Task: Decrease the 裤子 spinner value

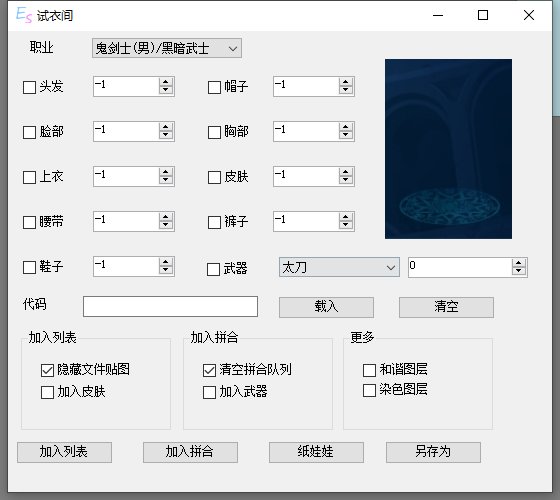Action: (x=345, y=225)
